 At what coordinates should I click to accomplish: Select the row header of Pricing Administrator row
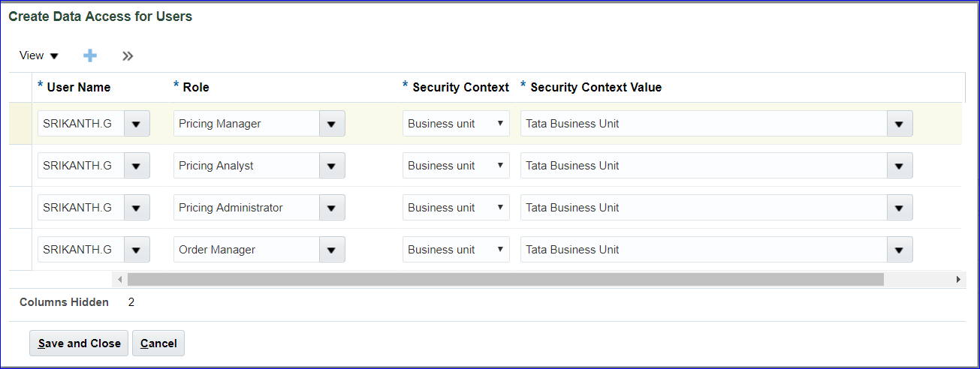[x=20, y=208]
